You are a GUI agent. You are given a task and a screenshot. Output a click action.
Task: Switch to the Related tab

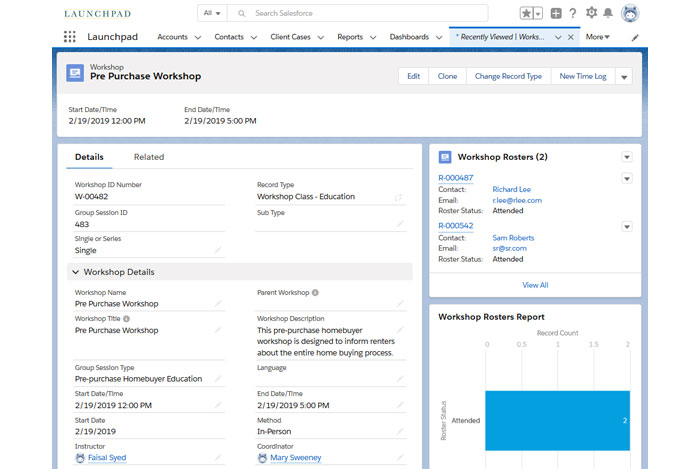(149, 157)
